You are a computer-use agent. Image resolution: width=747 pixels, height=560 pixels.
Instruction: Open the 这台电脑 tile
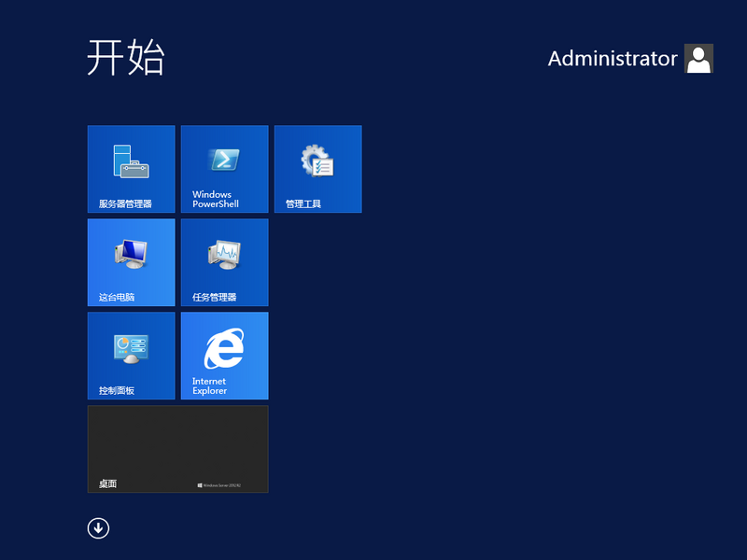pos(131,262)
